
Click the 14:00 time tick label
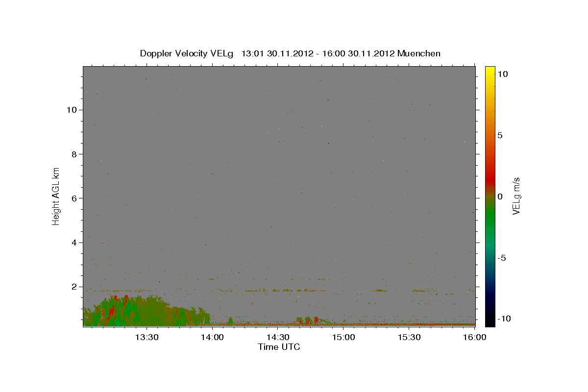(x=212, y=337)
